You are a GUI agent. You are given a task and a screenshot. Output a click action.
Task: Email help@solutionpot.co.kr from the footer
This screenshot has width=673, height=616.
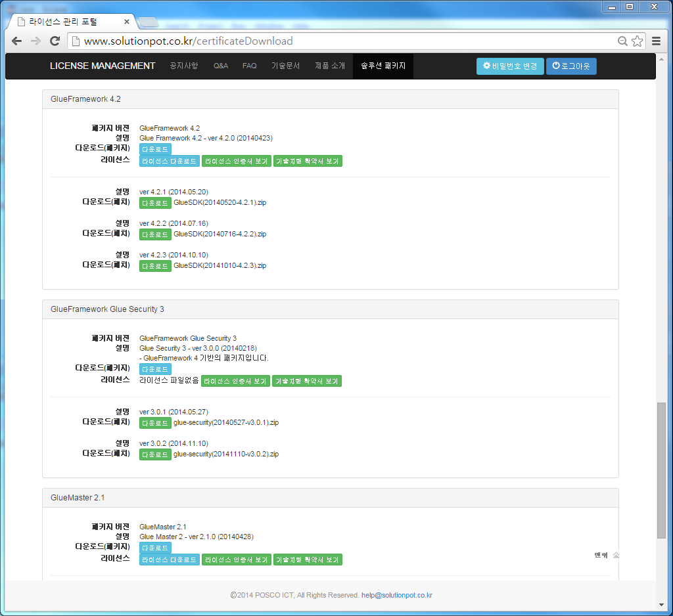point(396,596)
